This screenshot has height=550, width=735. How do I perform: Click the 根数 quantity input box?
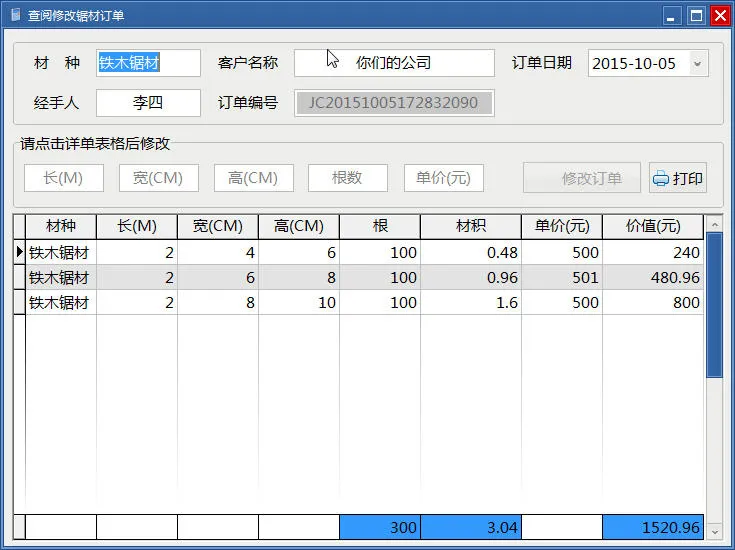(x=347, y=178)
